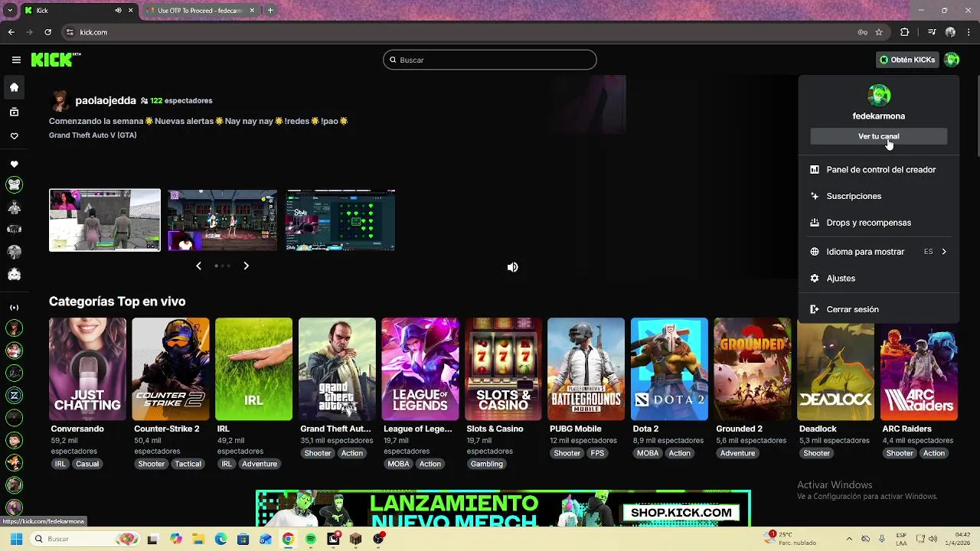The height and width of the screenshot is (551, 980).
Task: Open the media control icon in Chrome's toolbar
Action: tap(932, 32)
